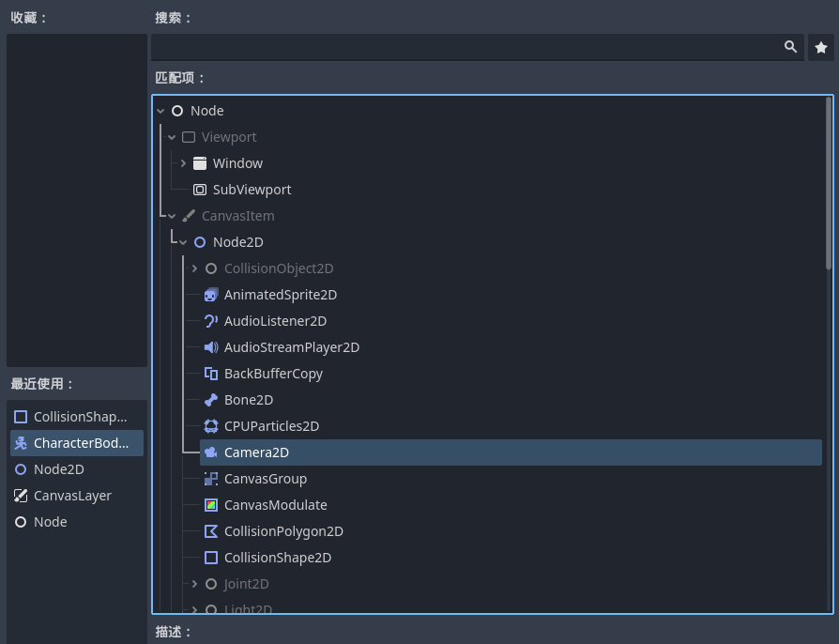Screen dimensions: 839x644
Task: Click the Bone2D bone icon
Action: point(211,400)
